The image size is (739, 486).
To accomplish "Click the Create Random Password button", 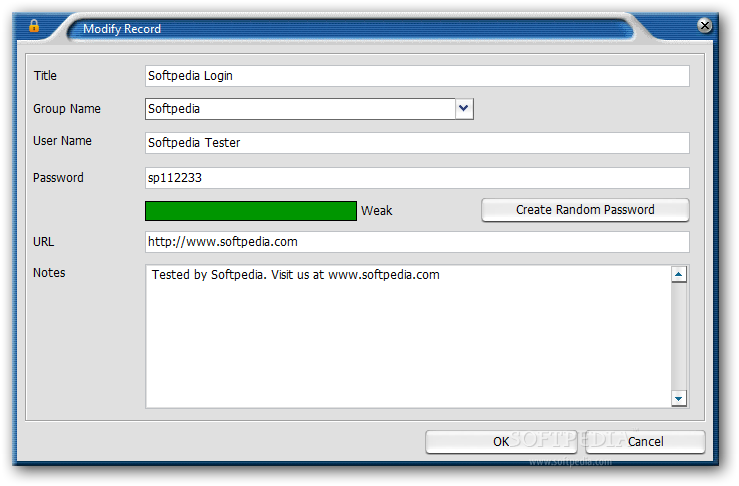I will [585, 210].
